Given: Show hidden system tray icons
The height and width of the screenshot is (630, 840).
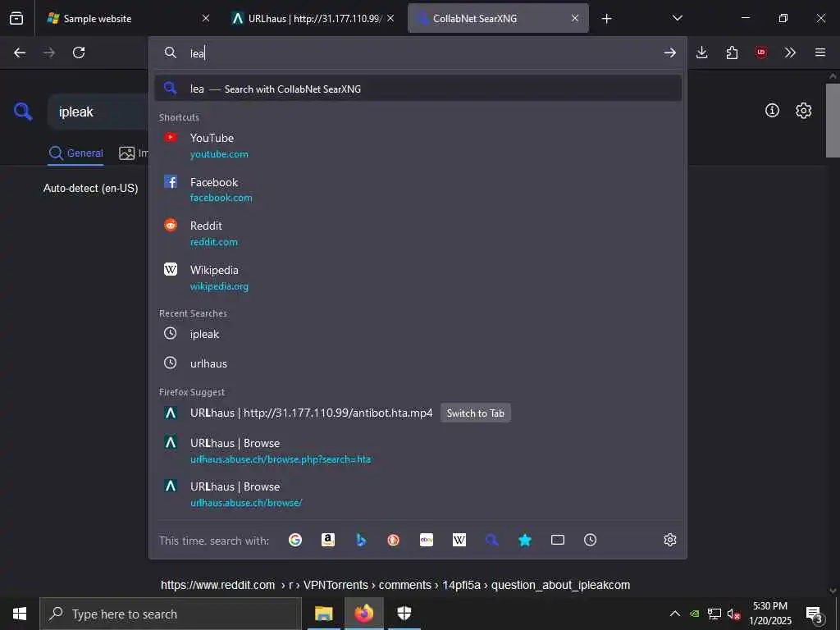Looking at the screenshot, I should (x=675, y=614).
